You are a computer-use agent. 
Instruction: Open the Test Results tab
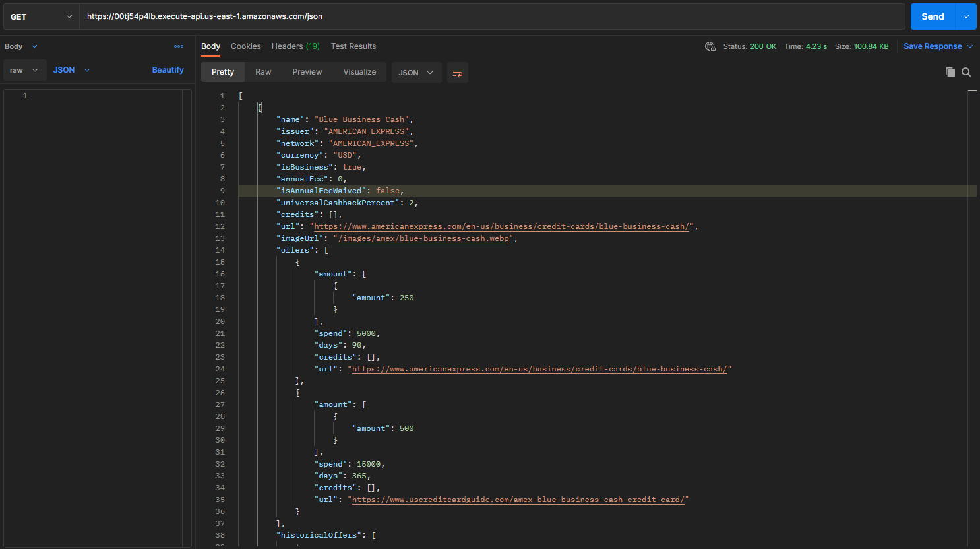tap(353, 46)
